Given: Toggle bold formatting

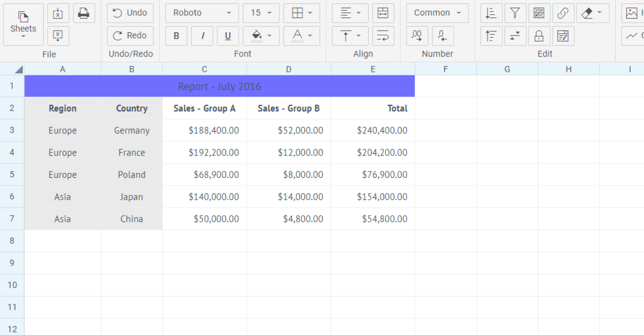Looking at the screenshot, I should click(176, 36).
